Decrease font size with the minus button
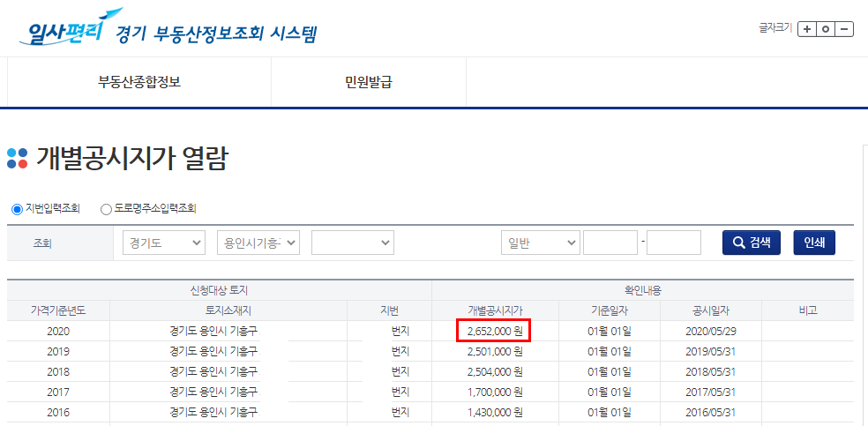The height and width of the screenshot is (426, 868). (844, 29)
